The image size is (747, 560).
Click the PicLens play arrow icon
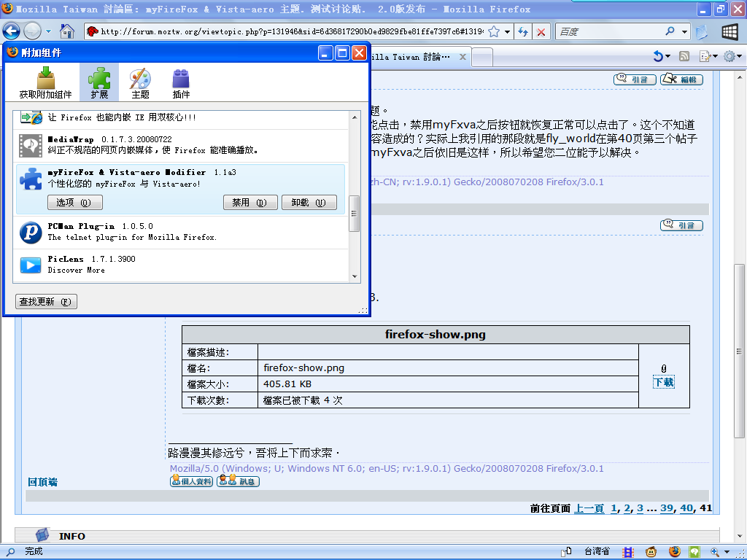(x=31, y=265)
